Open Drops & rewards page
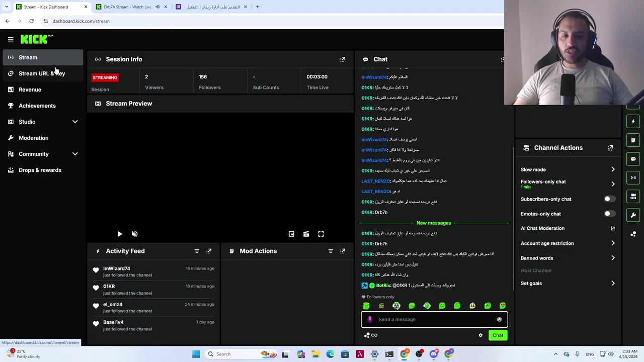The width and height of the screenshot is (644, 362). click(x=43, y=170)
